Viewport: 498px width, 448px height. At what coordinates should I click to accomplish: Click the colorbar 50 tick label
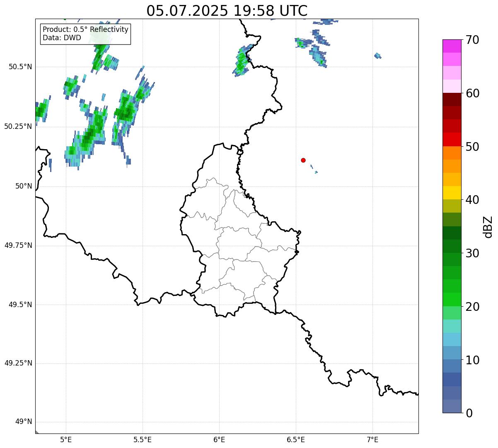[x=472, y=147]
